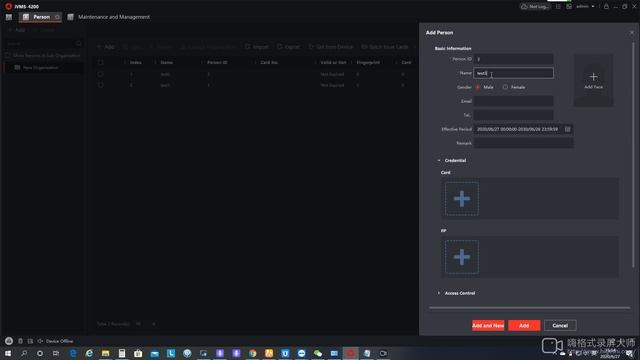Click into the Email field

pyautogui.click(x=513, y=101)
